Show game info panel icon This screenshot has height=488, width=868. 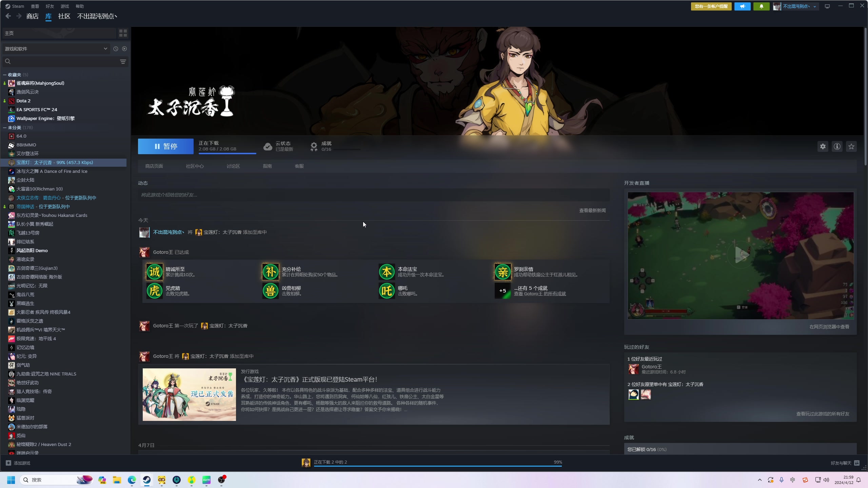coord(837,146)
